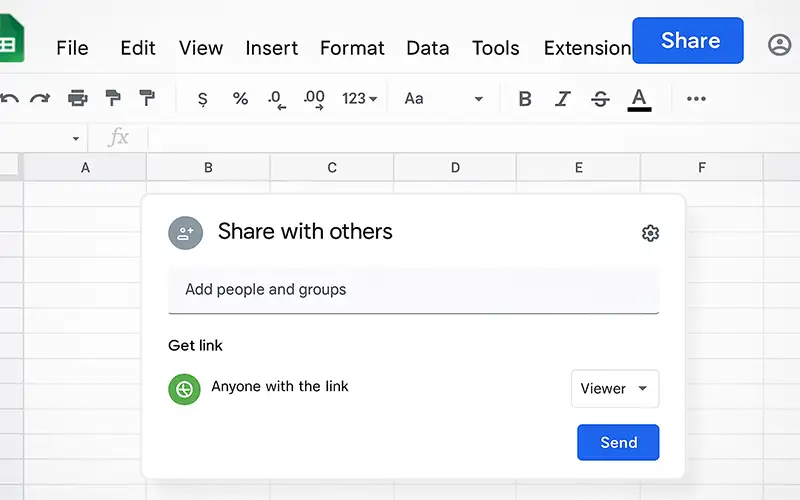Viewport: 800px width, 500px height.
Task: Click the redo arrow icon
Action: point(40,98)
